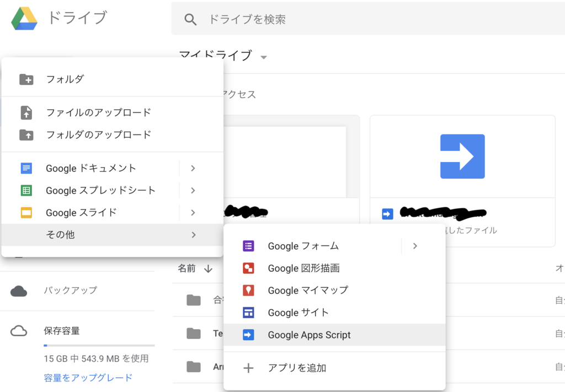Open the Apps Script file thumbnail card
Screen dimensions: 565x392
[462, 157]
